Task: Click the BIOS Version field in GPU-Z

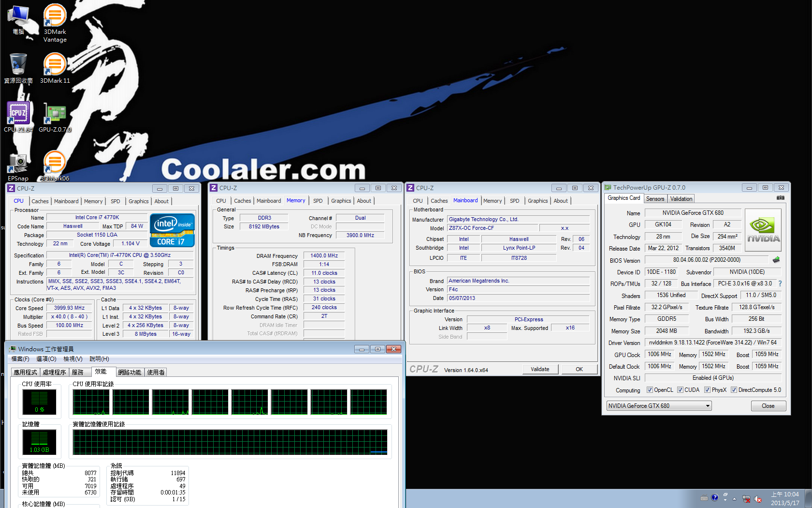Action: (x=706, y=260)
